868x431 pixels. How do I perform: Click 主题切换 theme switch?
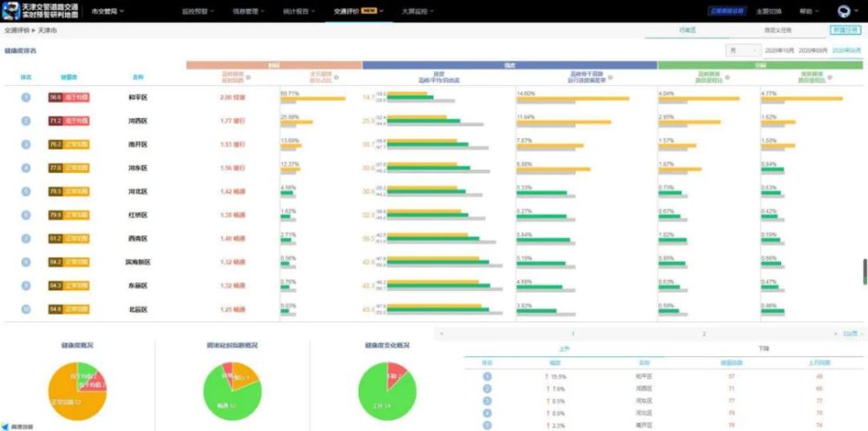click(769, 11)
